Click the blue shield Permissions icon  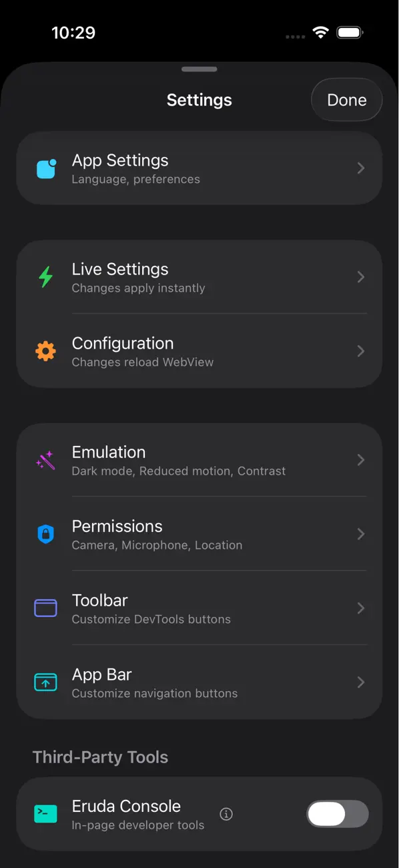tap(45, 533)
